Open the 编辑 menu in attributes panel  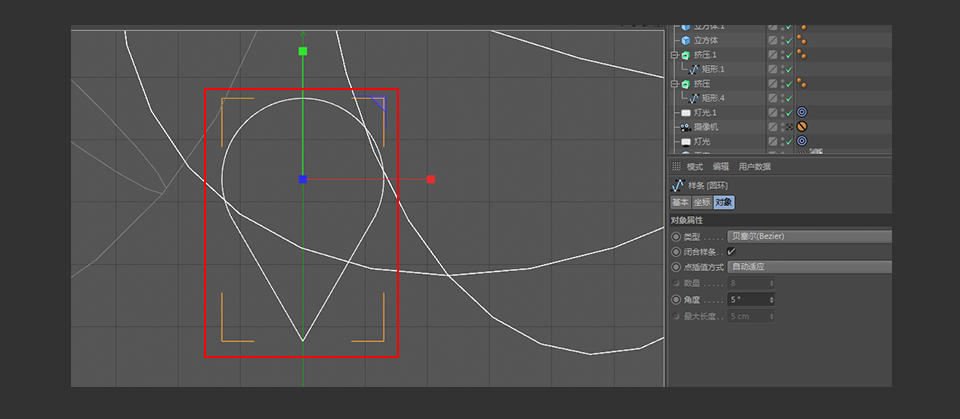point(720,166)
